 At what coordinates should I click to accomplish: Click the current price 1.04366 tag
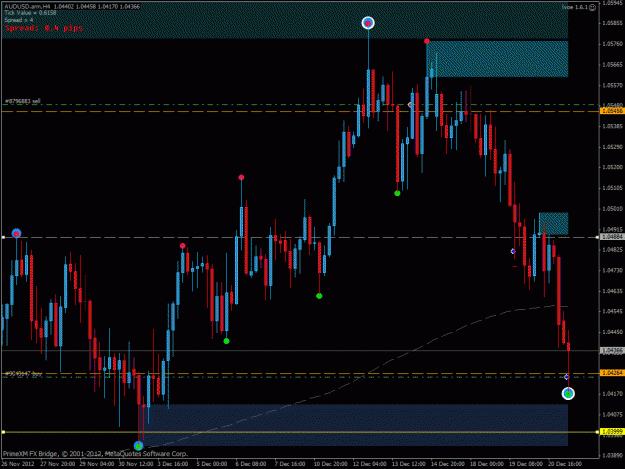[x=611, y=351]
